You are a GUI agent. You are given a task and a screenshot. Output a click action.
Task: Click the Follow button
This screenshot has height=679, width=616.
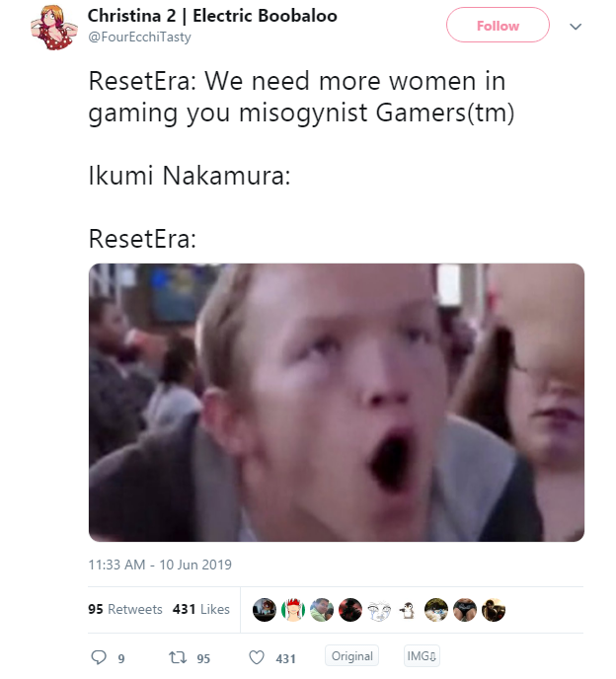[498, 25]
